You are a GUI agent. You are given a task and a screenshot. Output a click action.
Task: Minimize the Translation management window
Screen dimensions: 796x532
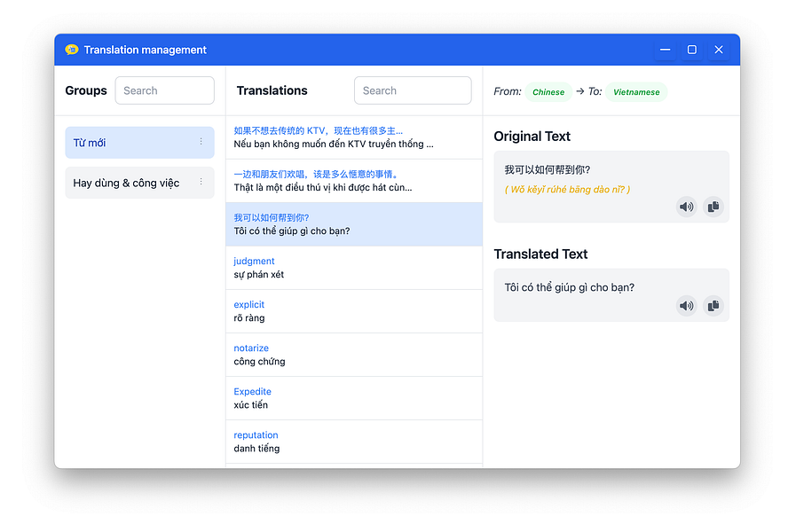click(665, 49)
